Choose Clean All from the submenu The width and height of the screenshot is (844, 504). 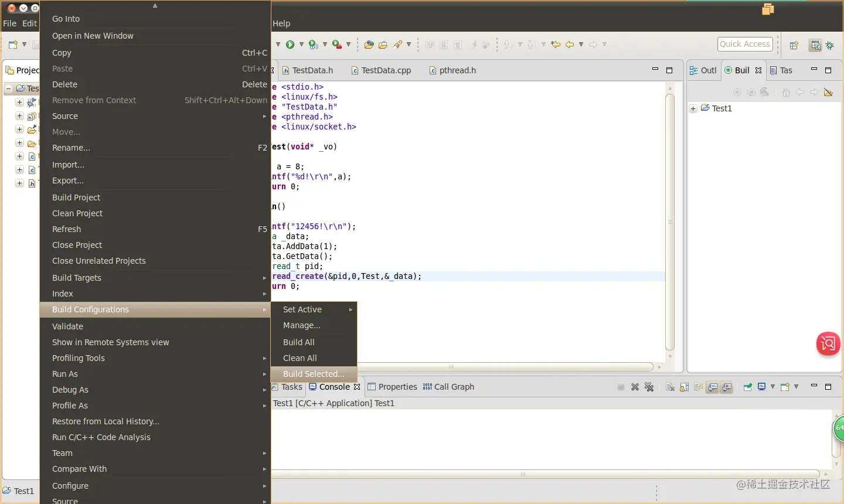(x=314, y=358)
